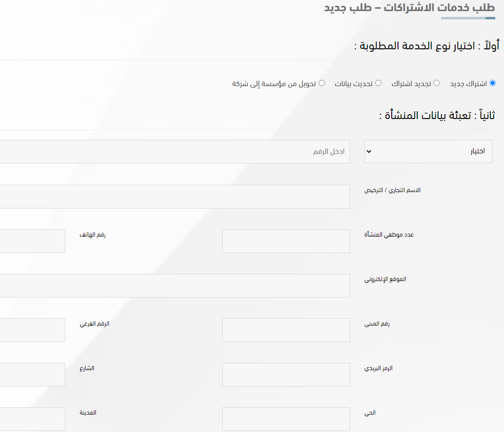This screenshot has height=432, width=504.
Task: Select the تحديث بيانات radio option
Action: pos(379,83)
